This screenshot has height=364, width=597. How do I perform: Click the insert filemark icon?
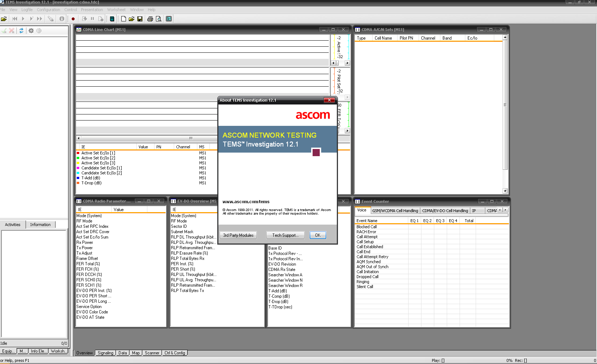tap(85, 19)
